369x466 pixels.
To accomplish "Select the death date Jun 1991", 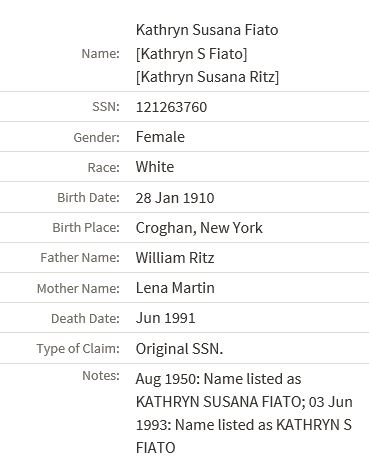I will click(165, 318).
